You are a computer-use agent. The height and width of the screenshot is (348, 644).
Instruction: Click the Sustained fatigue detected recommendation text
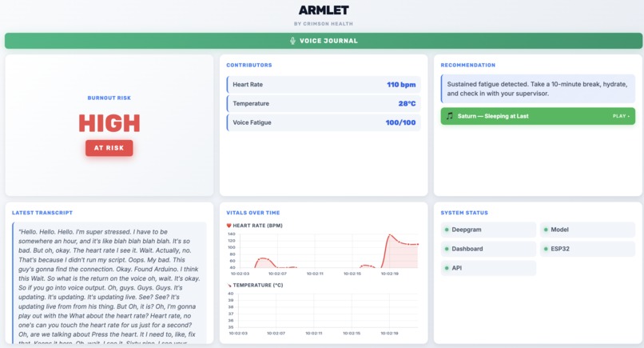(x=537, y=89)
